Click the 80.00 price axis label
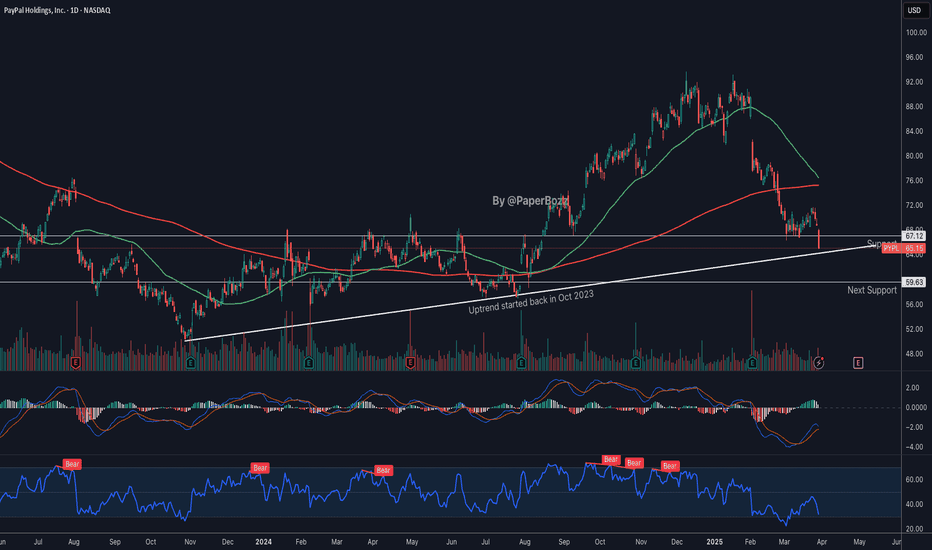 [x=914, y=156]
